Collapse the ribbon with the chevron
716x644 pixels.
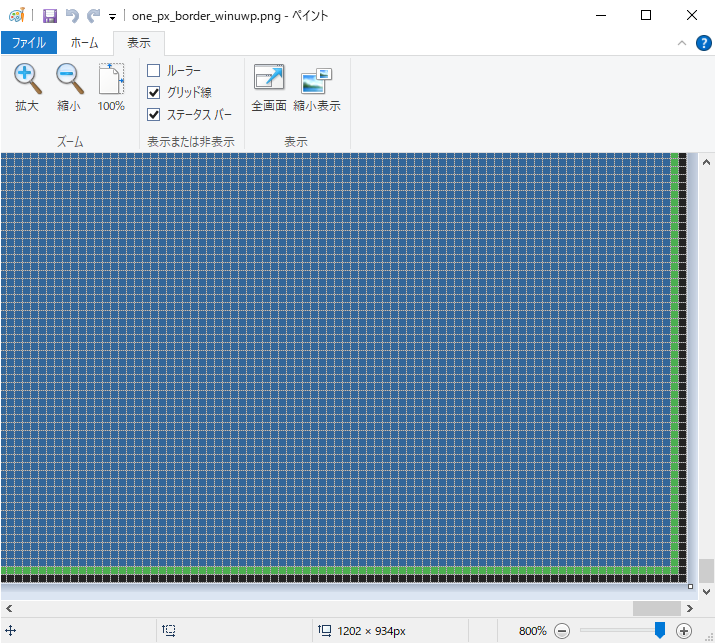click(x=682, y=43)
